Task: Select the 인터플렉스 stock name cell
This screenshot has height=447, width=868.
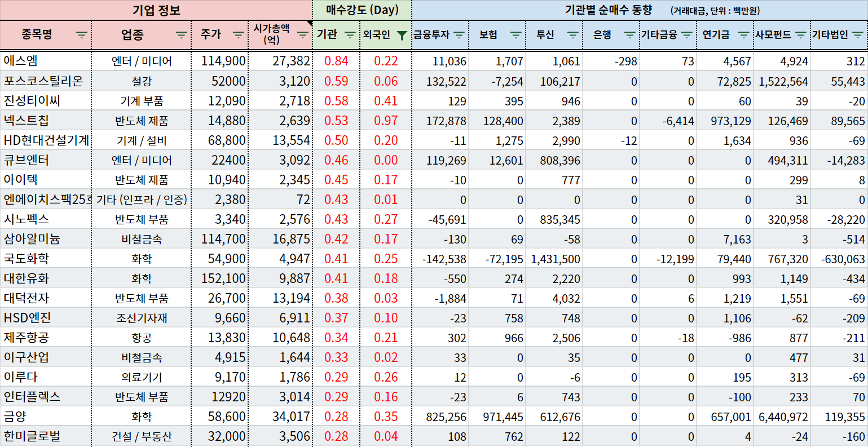Action: pos(46,396)
